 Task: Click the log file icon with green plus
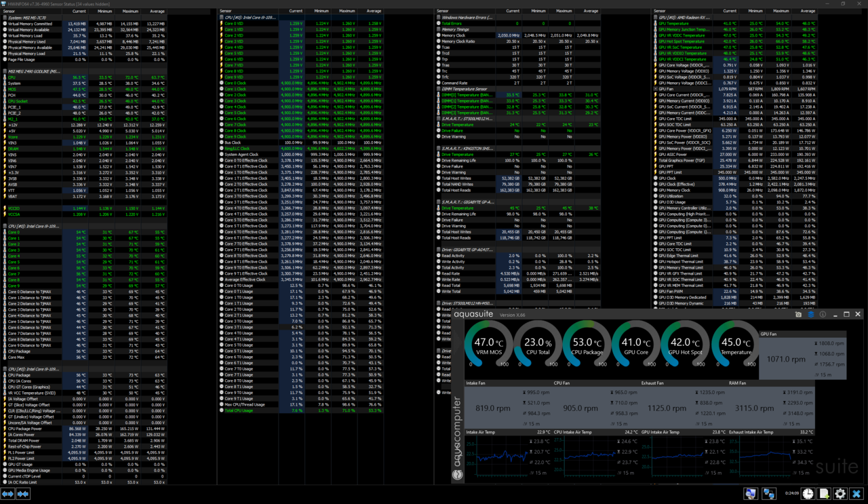point(824,494)
